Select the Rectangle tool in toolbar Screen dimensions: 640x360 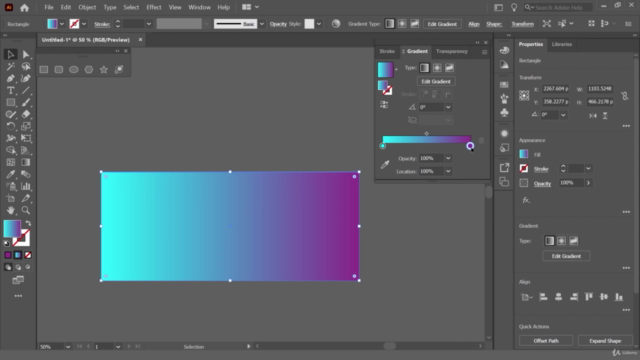(x=11, y=102)
